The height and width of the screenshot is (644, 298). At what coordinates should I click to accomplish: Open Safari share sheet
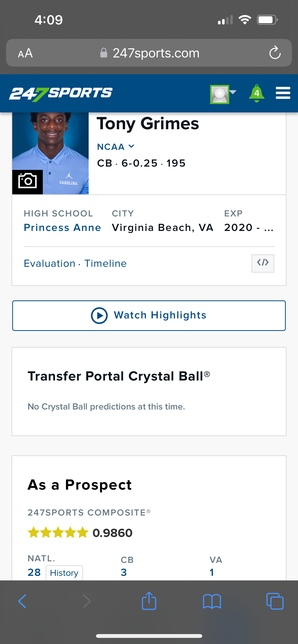coord(149,601)
